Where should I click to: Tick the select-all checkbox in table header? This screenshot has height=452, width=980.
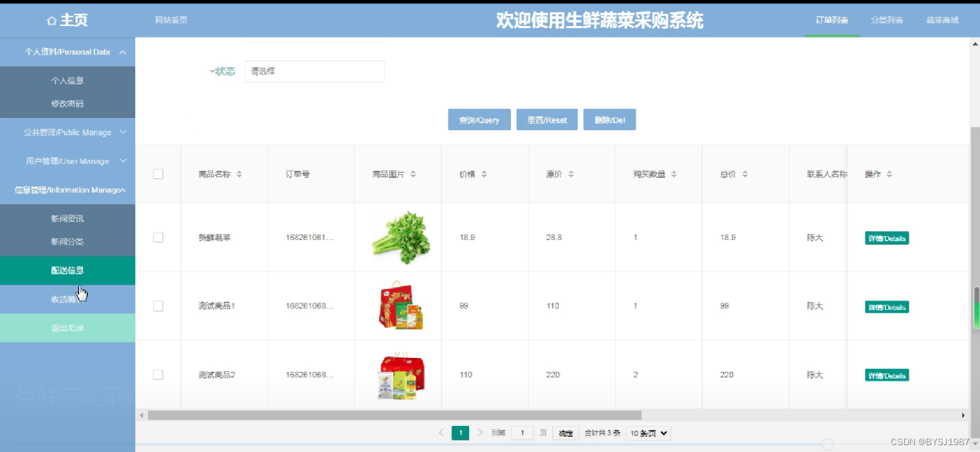(x=158, y=174)
